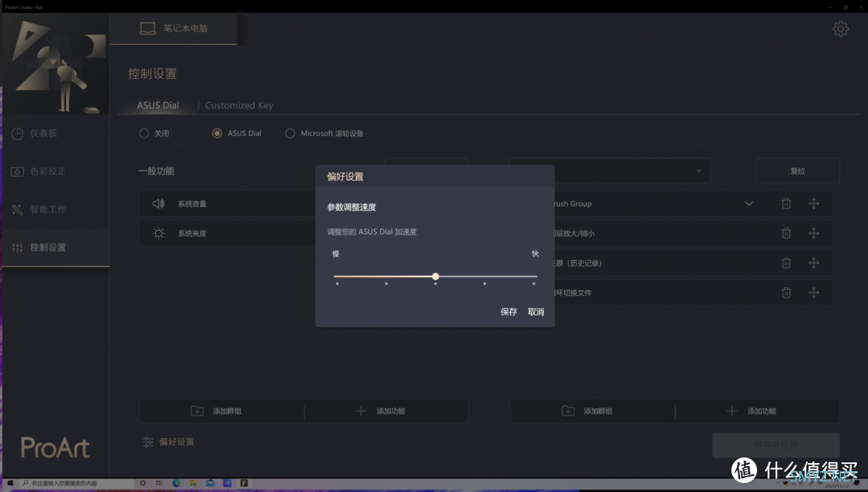Delete the 历史记录 function row
This screenshot has width=868, height=492.
(x=786, y=263)
